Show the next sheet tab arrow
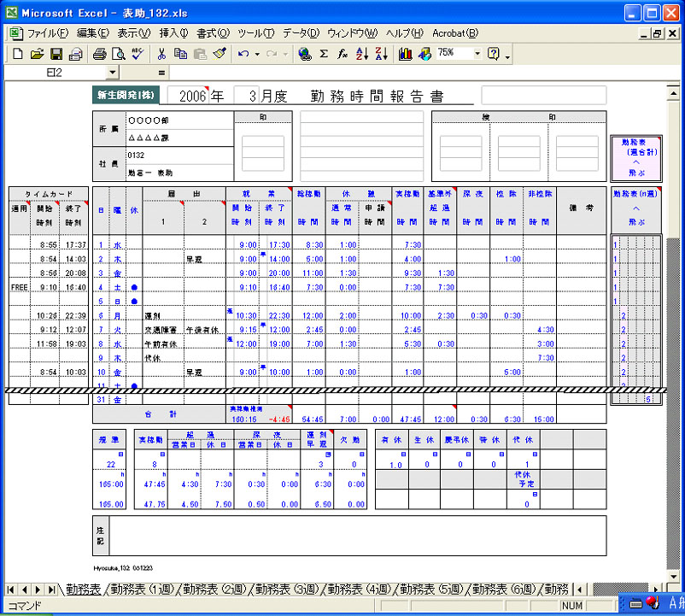685x616 pixels. tap(38, 590)
